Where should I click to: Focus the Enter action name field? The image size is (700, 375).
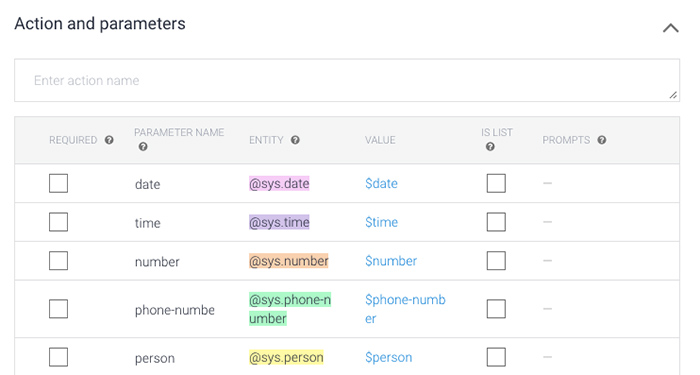tap(347, 80)
